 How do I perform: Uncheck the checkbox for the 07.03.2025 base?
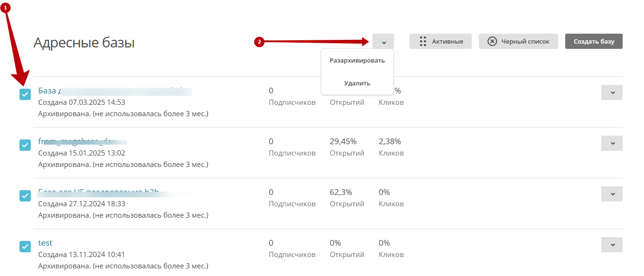pos(25,94)
